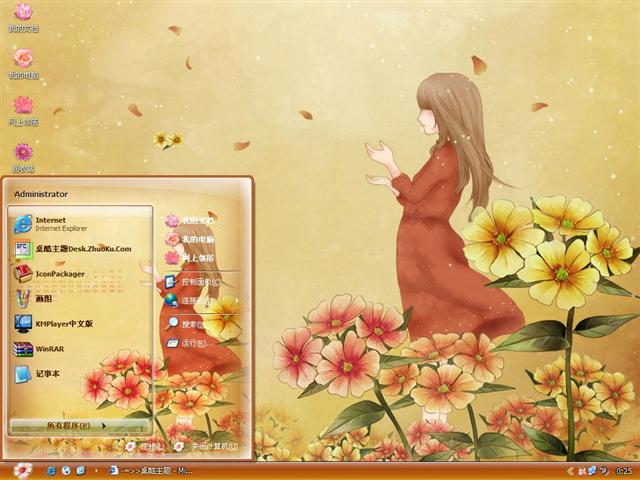This screenshot has width=640, height=480.
Task: Open WinRAR in the start menu
Action: 50,349
